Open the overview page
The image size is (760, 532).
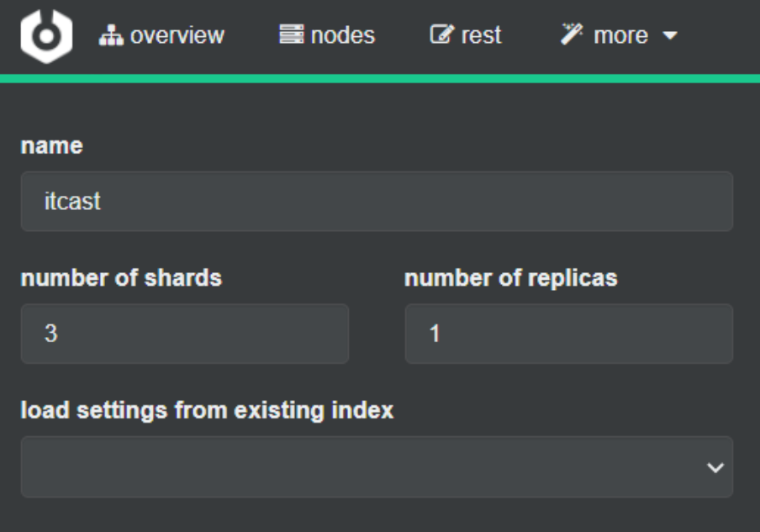[x=176, y=35]
